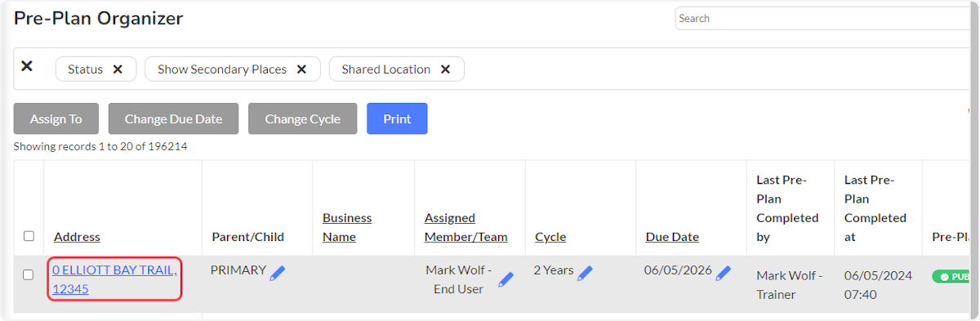Remove the Status filter chip
980x321 pixels.
point(118,69)
